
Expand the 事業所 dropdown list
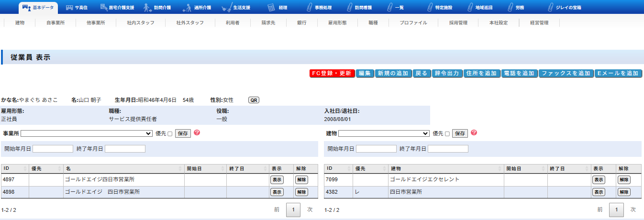[86, 133]
